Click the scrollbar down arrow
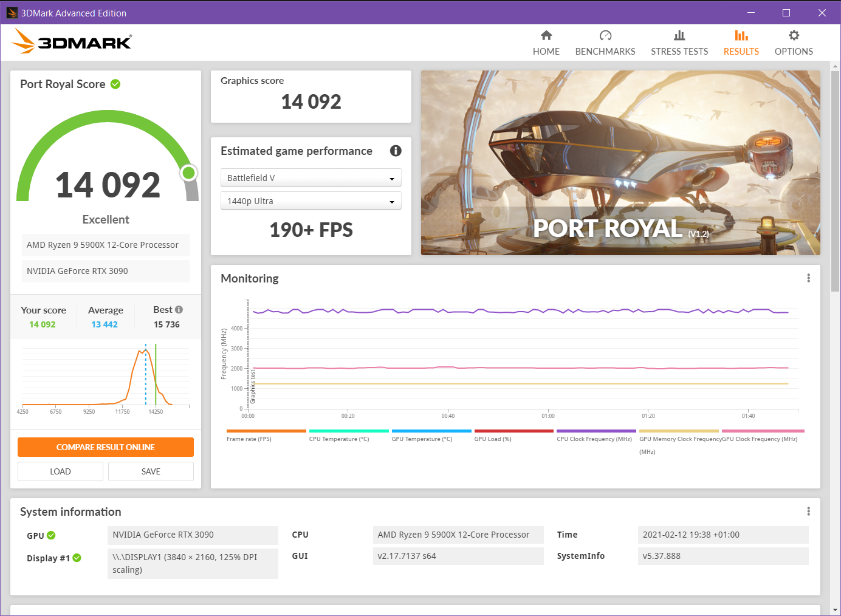 [x=836, y=610]
